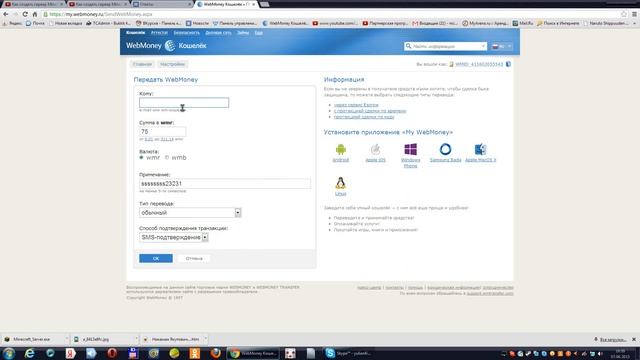Viewport: 640px width, 360px height.
Task: Focus the browser address bar
Action: tap(331, 14)
